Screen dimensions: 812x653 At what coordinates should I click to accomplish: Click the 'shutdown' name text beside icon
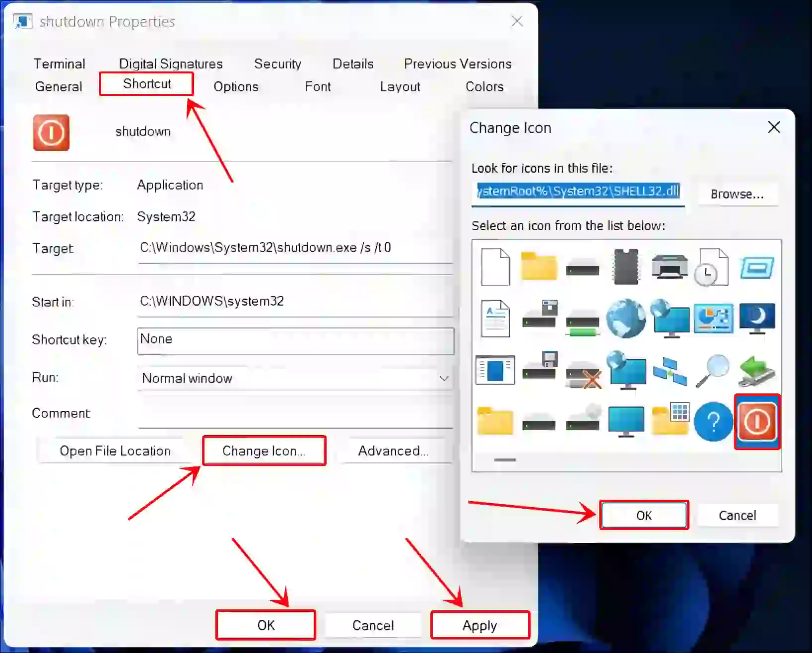[x=143, y=131]
